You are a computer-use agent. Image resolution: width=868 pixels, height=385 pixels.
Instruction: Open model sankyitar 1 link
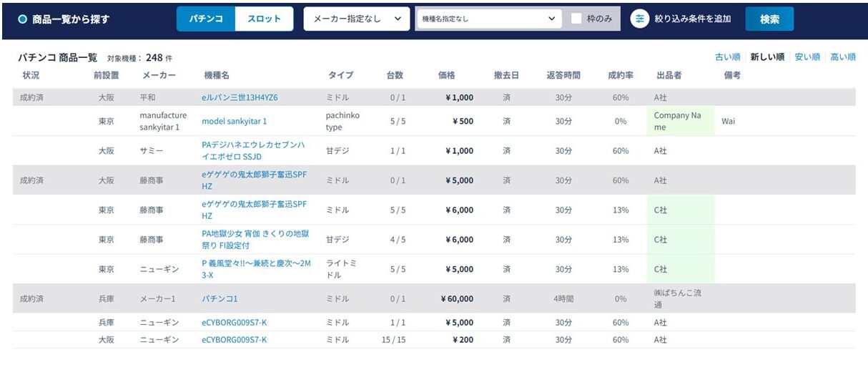(234, 121)
